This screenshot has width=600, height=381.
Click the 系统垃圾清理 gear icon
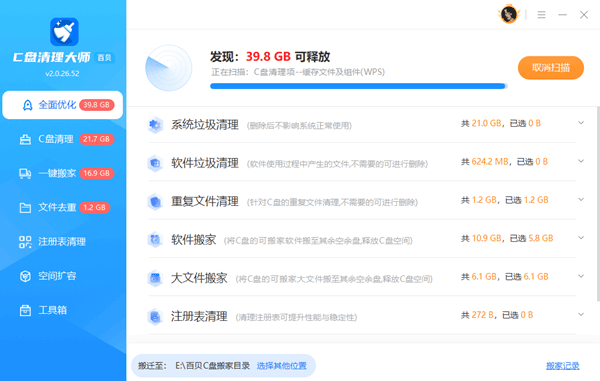coord(155,125)
